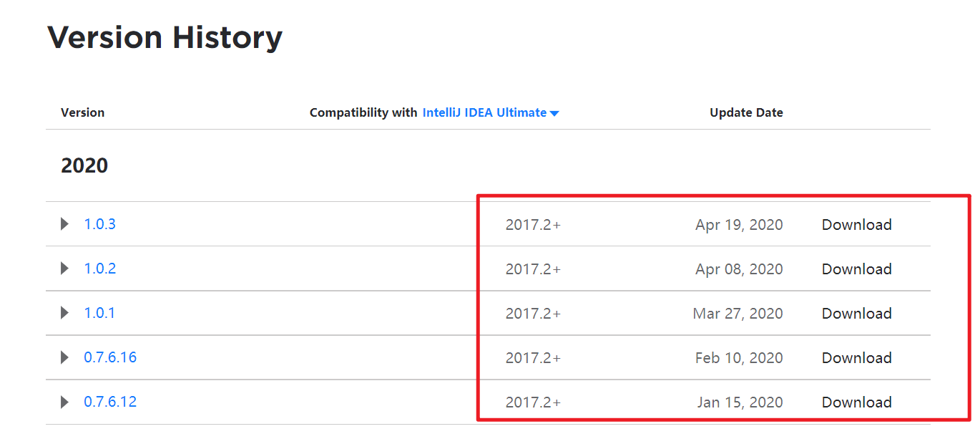Expand the 1.0.1 version details arrow
Screen dimensions: 980x444
[x=65, y=313]
